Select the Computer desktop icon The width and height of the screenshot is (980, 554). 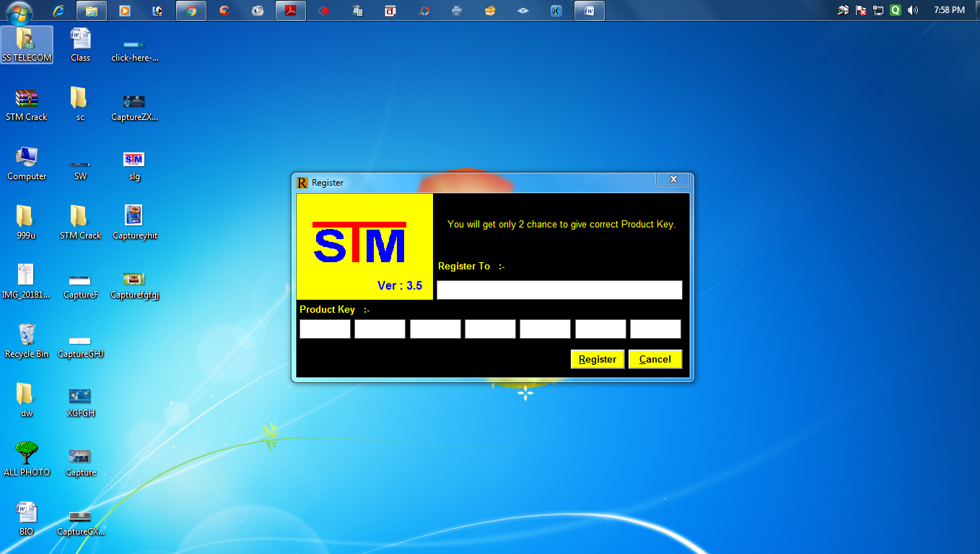click(x=27, y=163)
